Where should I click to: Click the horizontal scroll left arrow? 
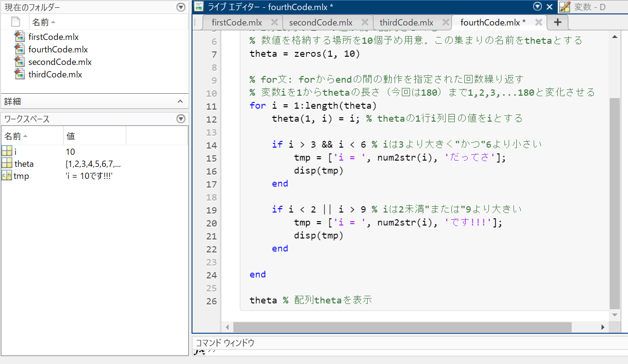click(x=227, y=327)
